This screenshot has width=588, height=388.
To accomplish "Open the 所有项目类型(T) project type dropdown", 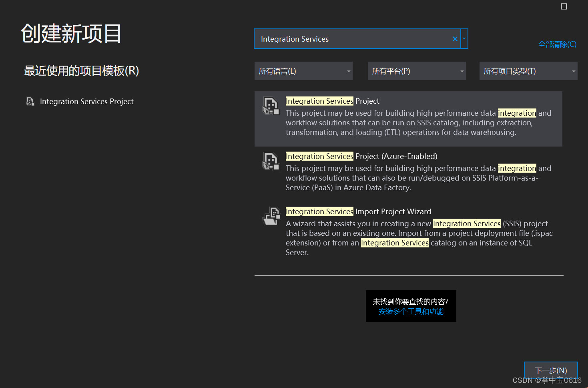I will tap(528, 71).
